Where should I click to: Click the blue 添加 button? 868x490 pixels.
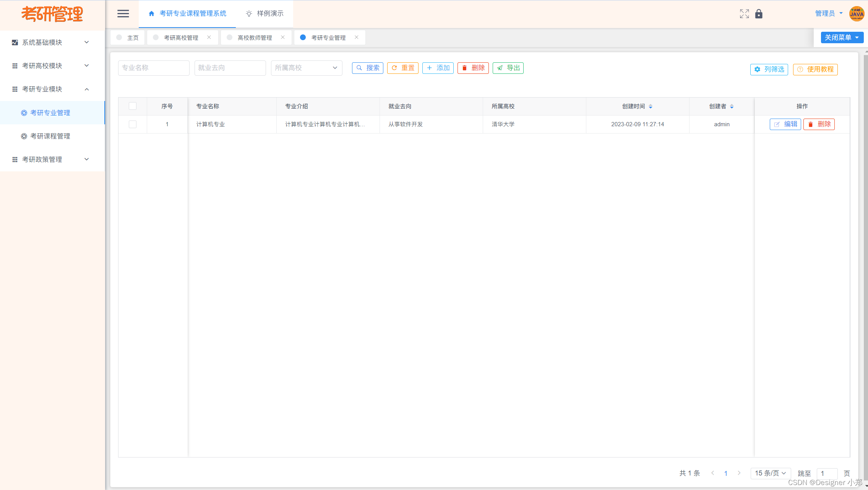tap(438, 68)
